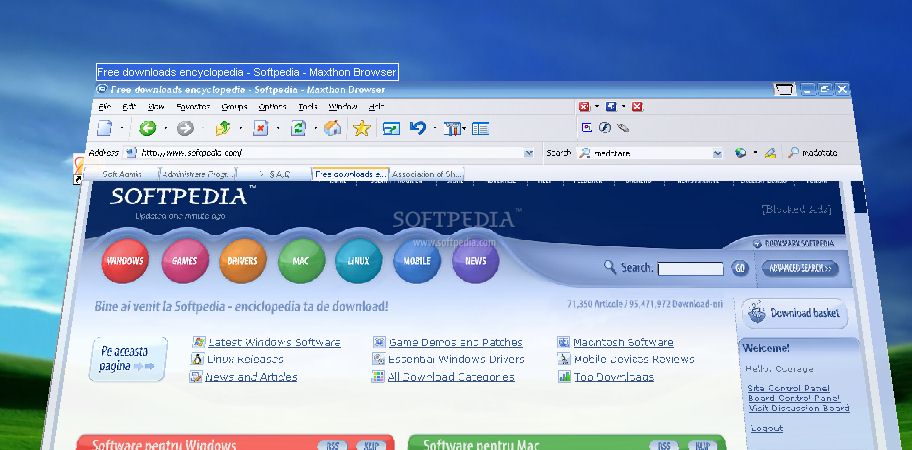Open the File menu
912x450 pixels.
[105, 107]
